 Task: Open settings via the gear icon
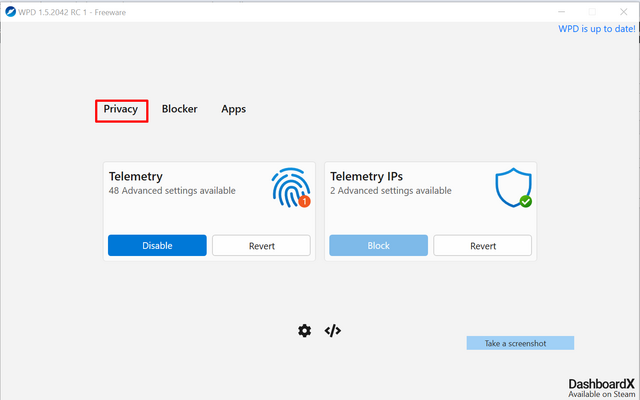(304, 331)
